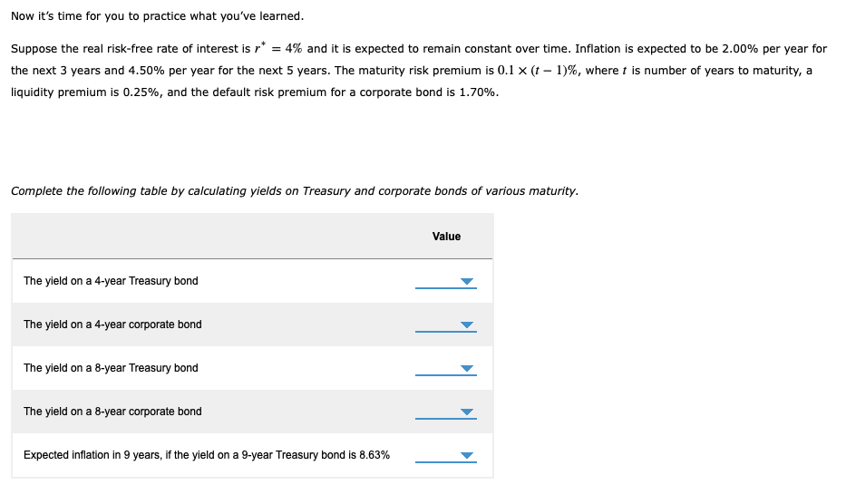846x504 pixels.
Task: Click the 'The yield on a 4-year corporate bond' label
Action: coord(112,325)
